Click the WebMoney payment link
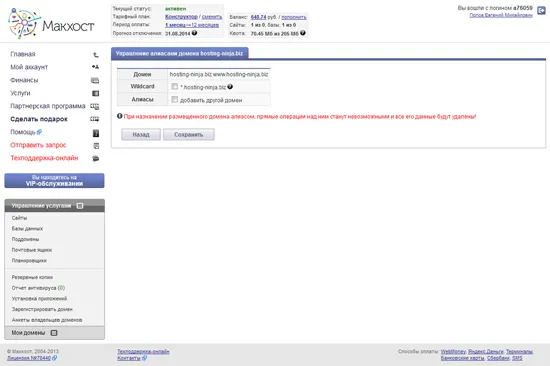This screenshot has width=550, height=366. pos(453,351)
